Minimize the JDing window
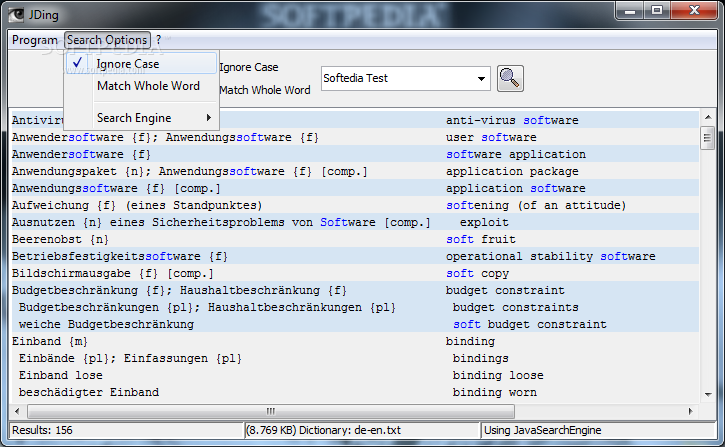 tap(630, 10)
